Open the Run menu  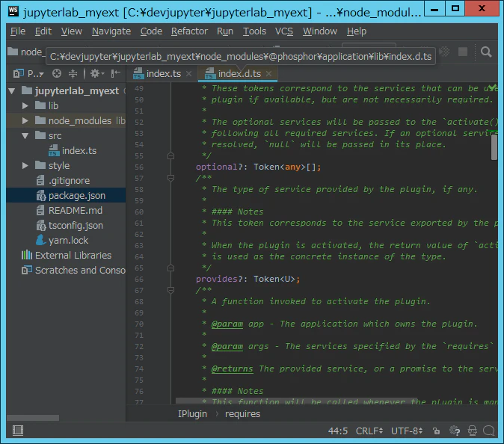pyautogui.click(x=224, y=31)
